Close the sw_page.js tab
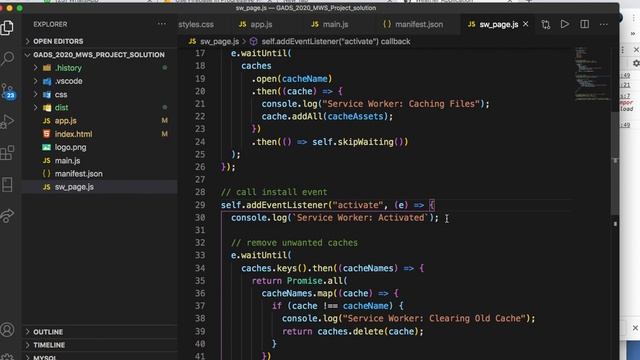Screen dimensions: 640x360 pos(526,24)
